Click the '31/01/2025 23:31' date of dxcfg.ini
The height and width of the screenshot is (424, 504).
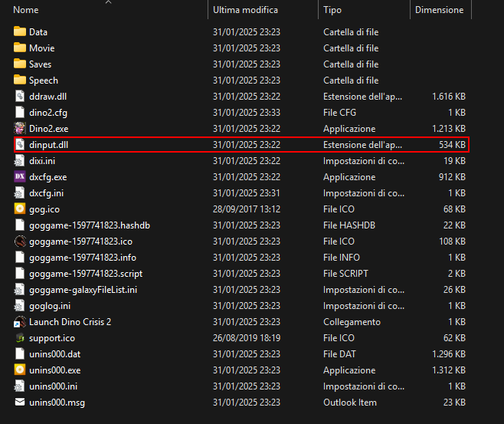246,193
